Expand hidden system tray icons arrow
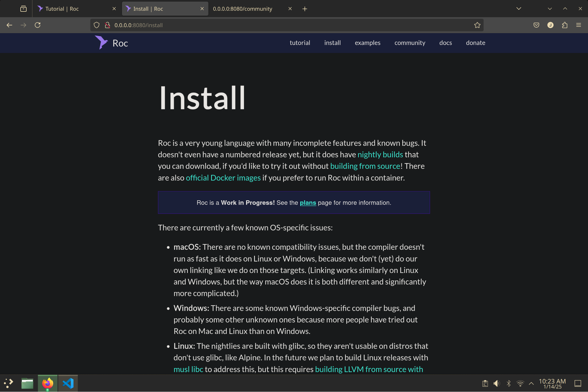Screen dimensions: 588x392 tap(531, 383)
